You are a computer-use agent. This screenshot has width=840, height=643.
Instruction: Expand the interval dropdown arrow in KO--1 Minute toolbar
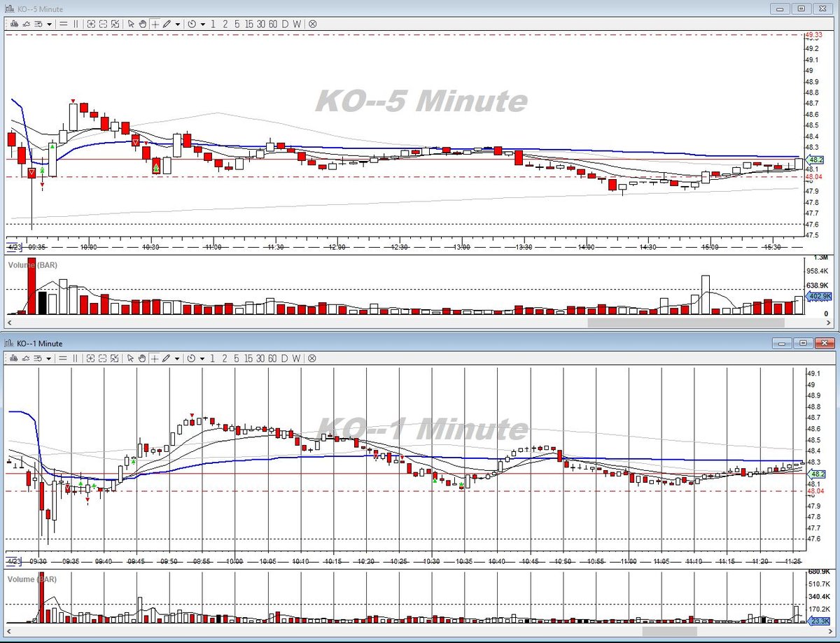[x=203, y=358]
